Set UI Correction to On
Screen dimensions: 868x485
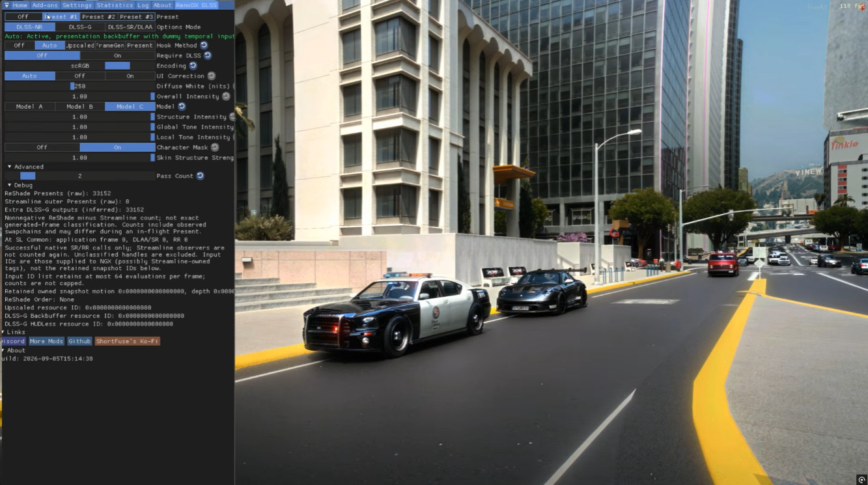click(130, 76)
